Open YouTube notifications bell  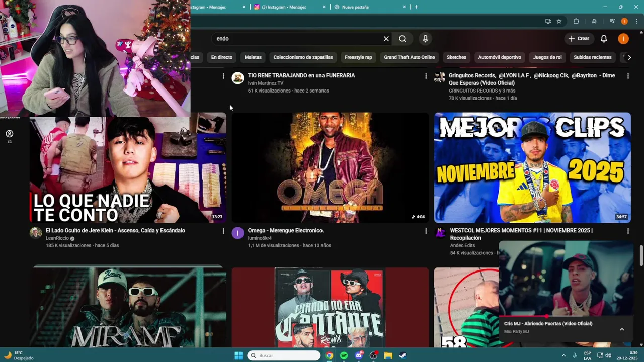[604, 39]
